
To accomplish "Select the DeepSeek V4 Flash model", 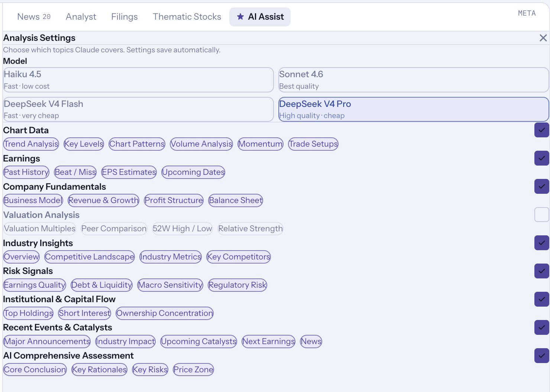I will 138,110.
